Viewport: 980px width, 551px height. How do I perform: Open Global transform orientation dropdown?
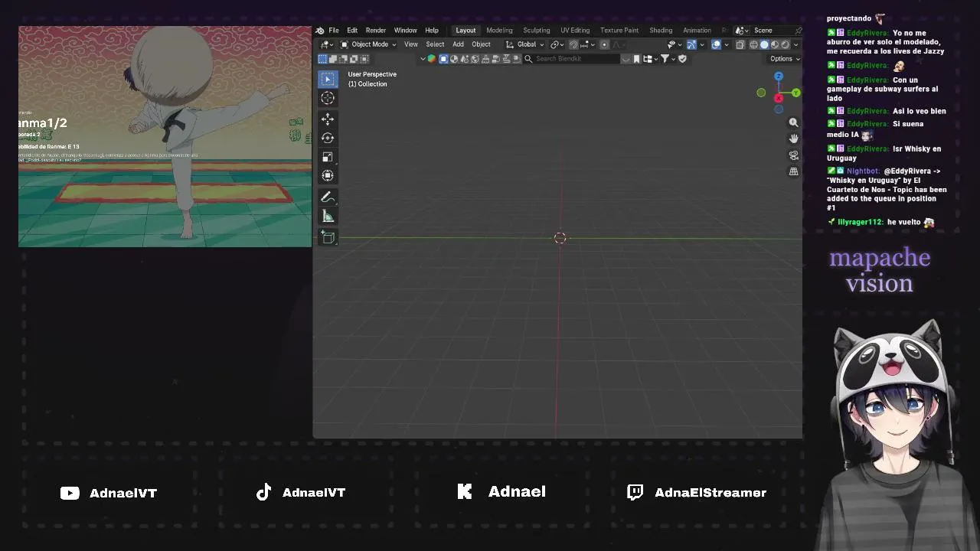[x=526, y=44]
